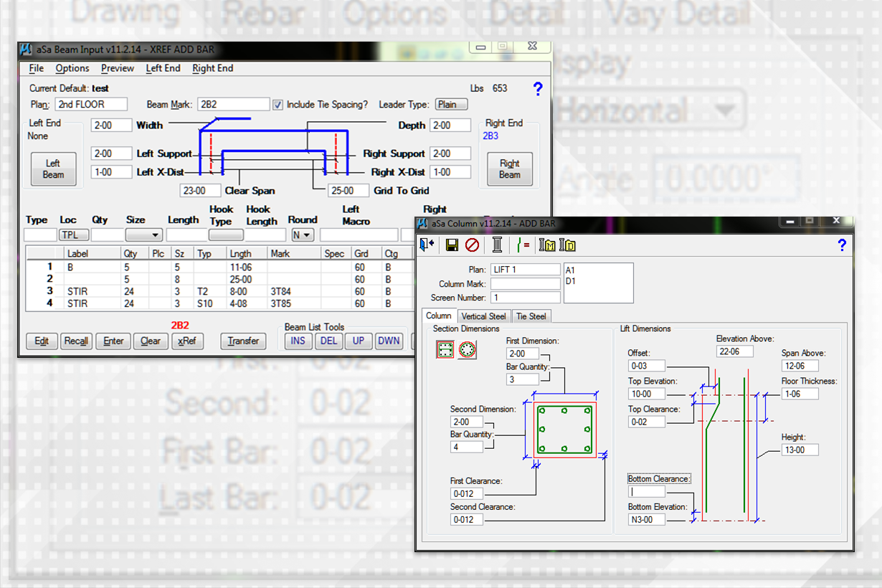Viewport: 882px width, 588px height.
Task: Click the Column Mark input field
Action: pos(526,284)
